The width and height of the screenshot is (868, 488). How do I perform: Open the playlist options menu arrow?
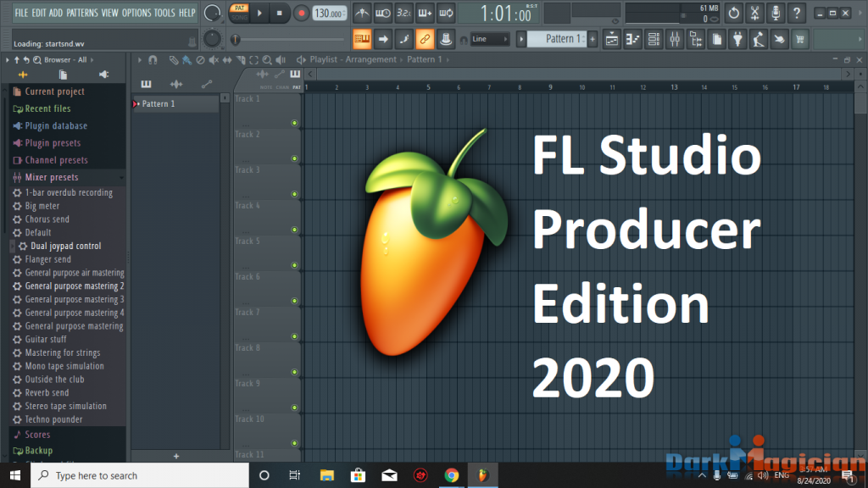(x=140, y=60)
